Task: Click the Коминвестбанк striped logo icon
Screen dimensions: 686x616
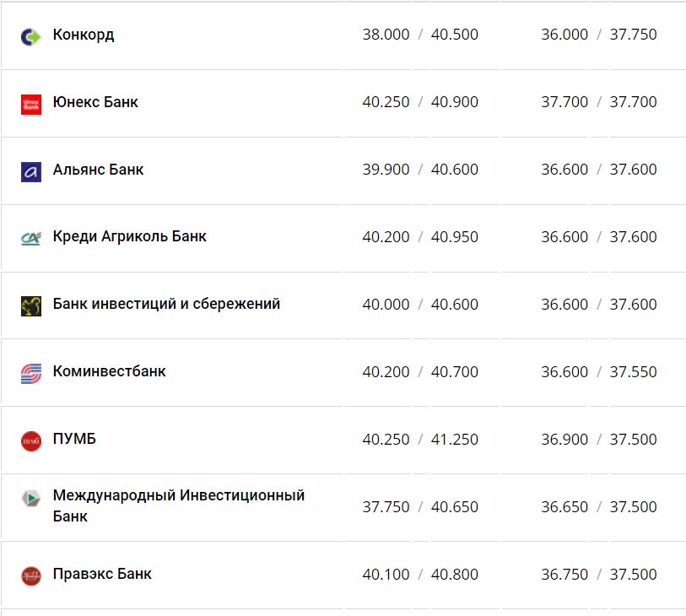Action: pos(31,373)
